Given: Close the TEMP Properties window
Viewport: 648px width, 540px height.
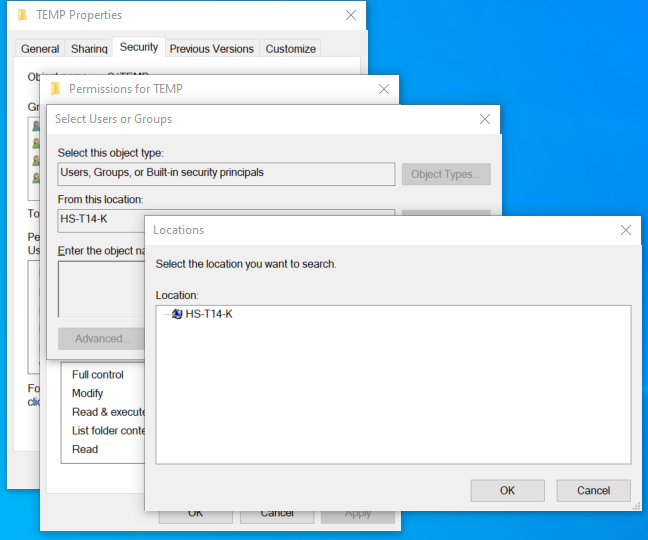Looking at the screenshot, I should tap(351, 15).
